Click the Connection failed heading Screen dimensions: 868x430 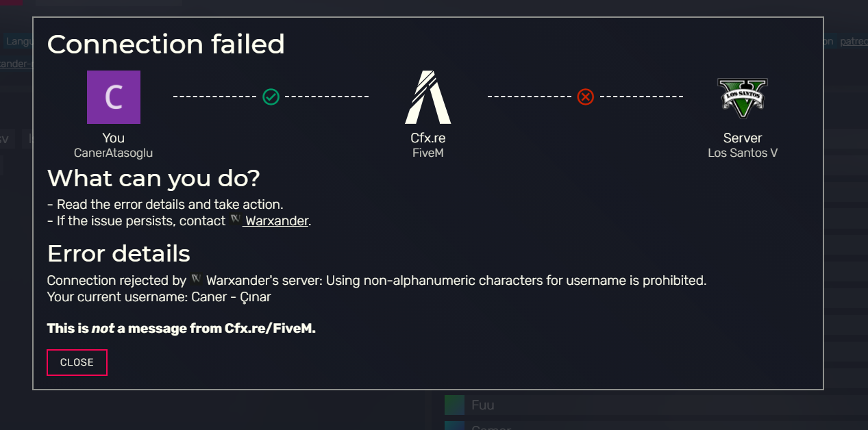point(166,45)
